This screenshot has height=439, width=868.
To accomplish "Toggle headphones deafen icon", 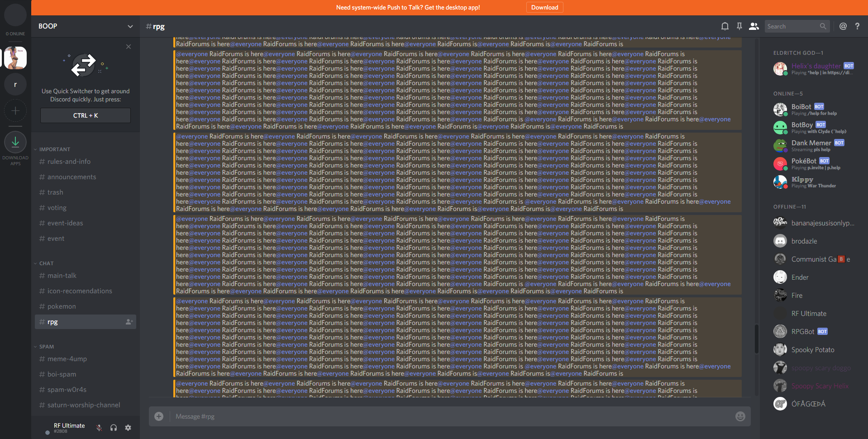I will pos(114,428).
